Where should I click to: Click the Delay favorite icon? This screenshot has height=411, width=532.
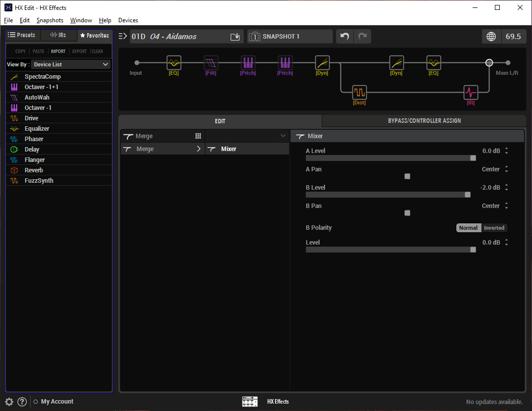14,150
